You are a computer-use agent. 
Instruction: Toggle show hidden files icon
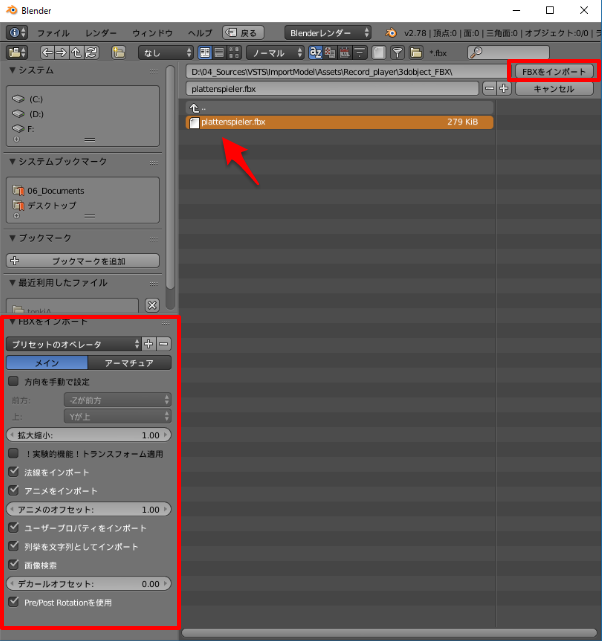pyautogui.click(x=378, y=52)
